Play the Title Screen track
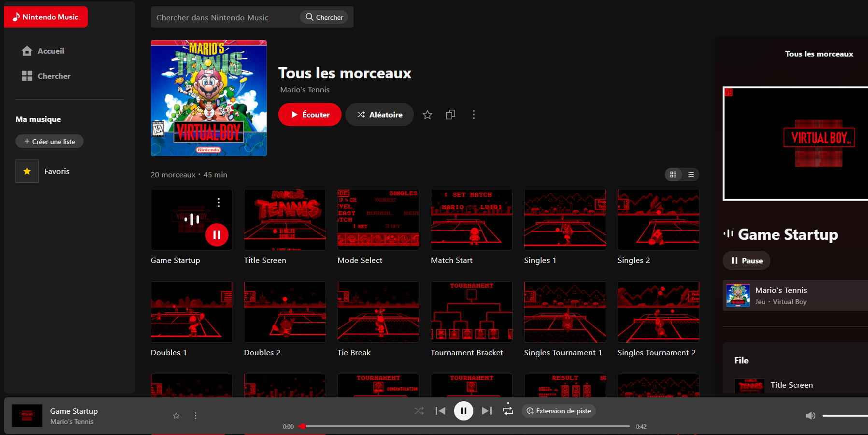This screenshot has width=868, height=435. click(x=285, y=219)
